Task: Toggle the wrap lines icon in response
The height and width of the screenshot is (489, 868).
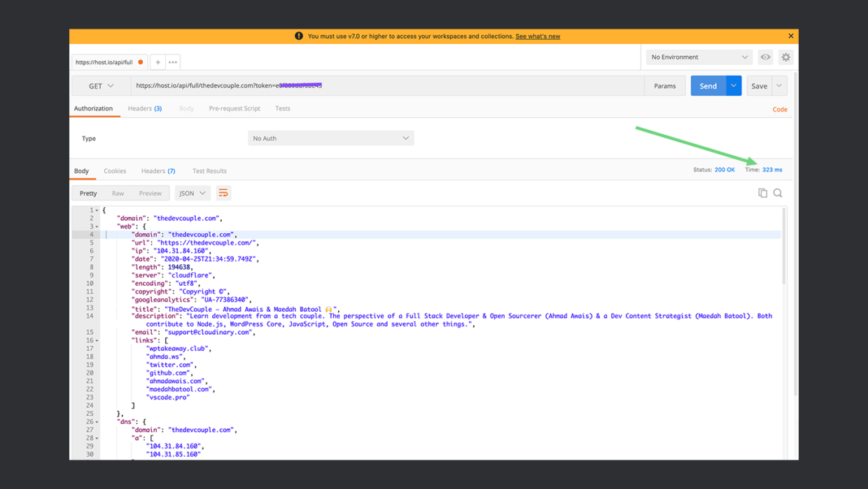Action: click(223, 193)
